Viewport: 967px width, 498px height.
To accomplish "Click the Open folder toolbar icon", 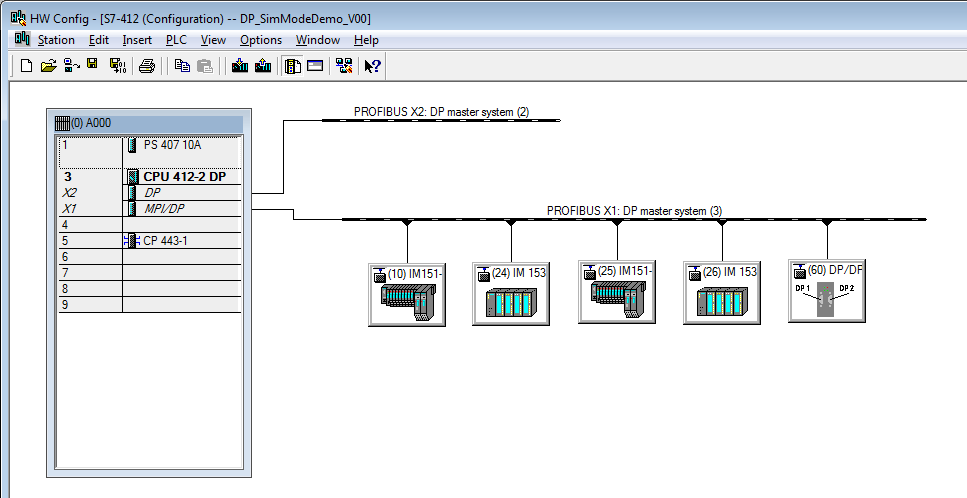I will (x=49, y=66).
